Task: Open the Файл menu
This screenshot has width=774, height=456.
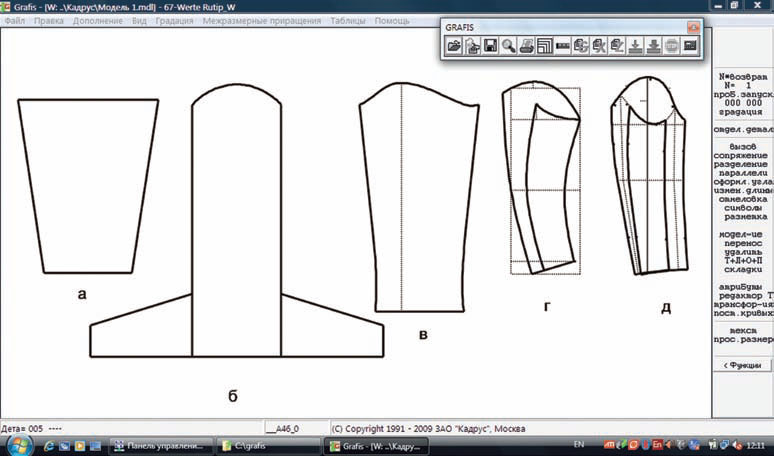Action: [x=15, y=21]
